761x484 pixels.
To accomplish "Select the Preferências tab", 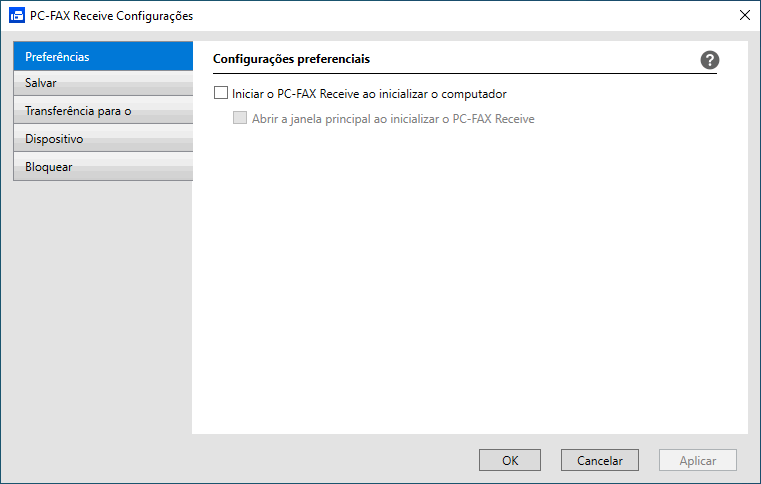I will click(x=103, y=57).
